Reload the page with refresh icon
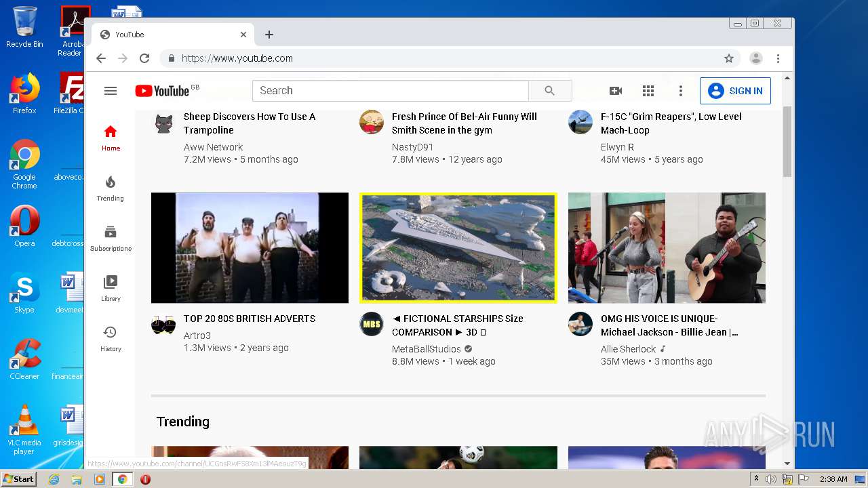 tap(144, 58)
